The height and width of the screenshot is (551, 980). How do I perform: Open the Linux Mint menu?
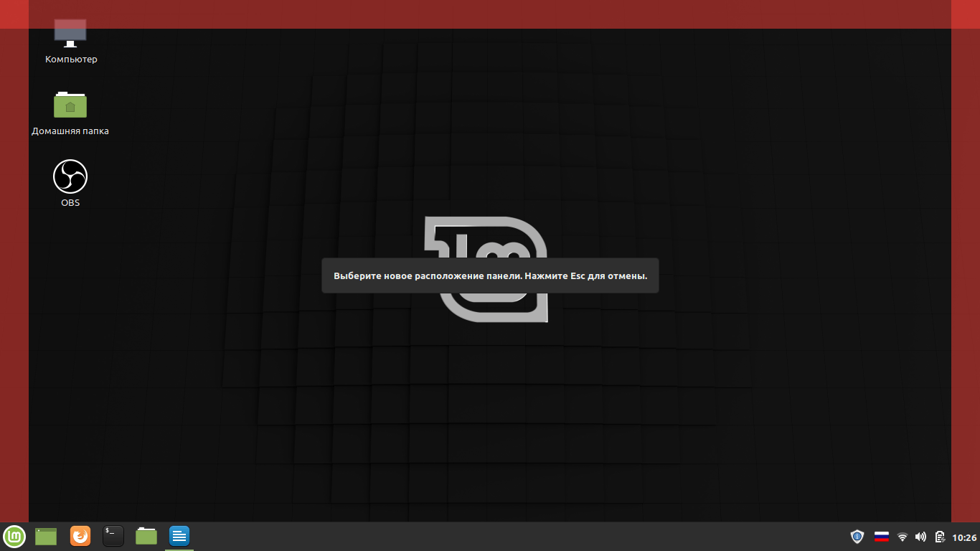pyautogui.click(x=14, y=536)
